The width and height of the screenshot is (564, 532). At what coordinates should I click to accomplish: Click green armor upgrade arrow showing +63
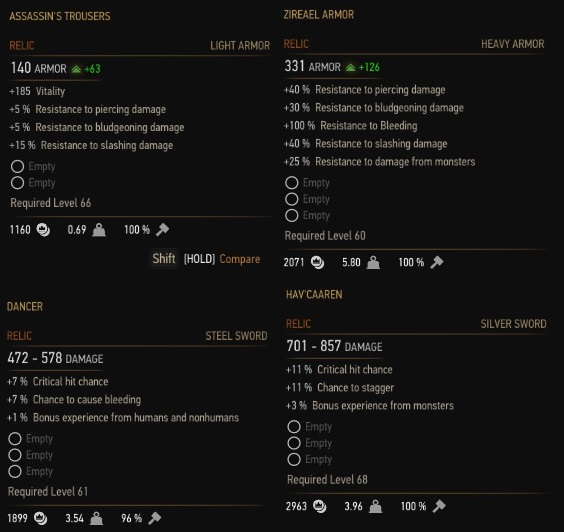(x=76, y=69)
